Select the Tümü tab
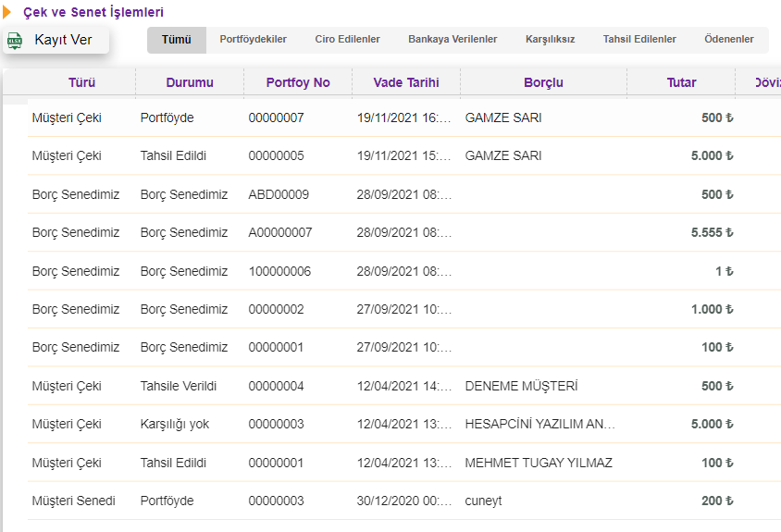781x532 pixels. pos(177,40)
